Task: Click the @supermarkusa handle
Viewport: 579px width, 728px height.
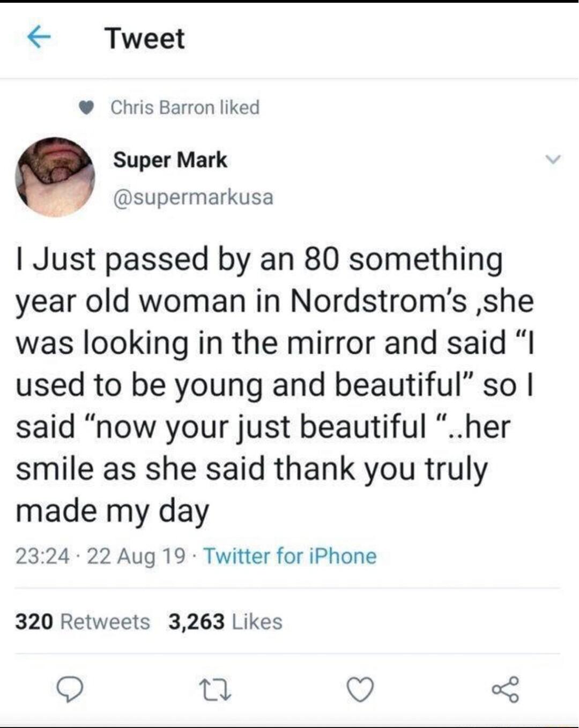Action: (x=192, y=198)
